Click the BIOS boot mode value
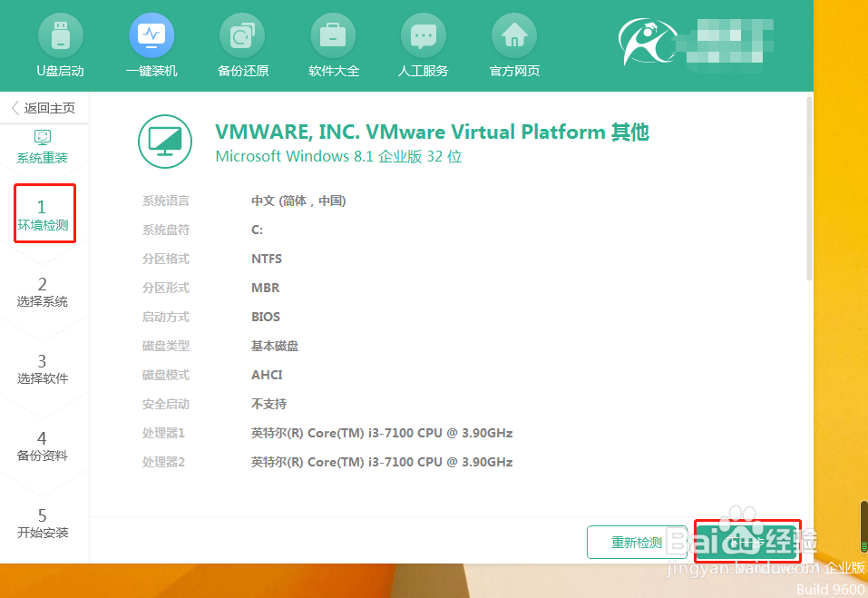Image resolution: width=868 pixels, height=598 pixels. click(265, 317)
